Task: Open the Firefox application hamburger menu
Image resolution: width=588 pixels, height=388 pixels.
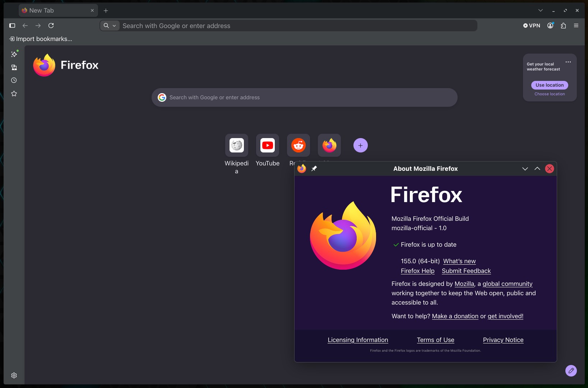Action: coord(576,26)
